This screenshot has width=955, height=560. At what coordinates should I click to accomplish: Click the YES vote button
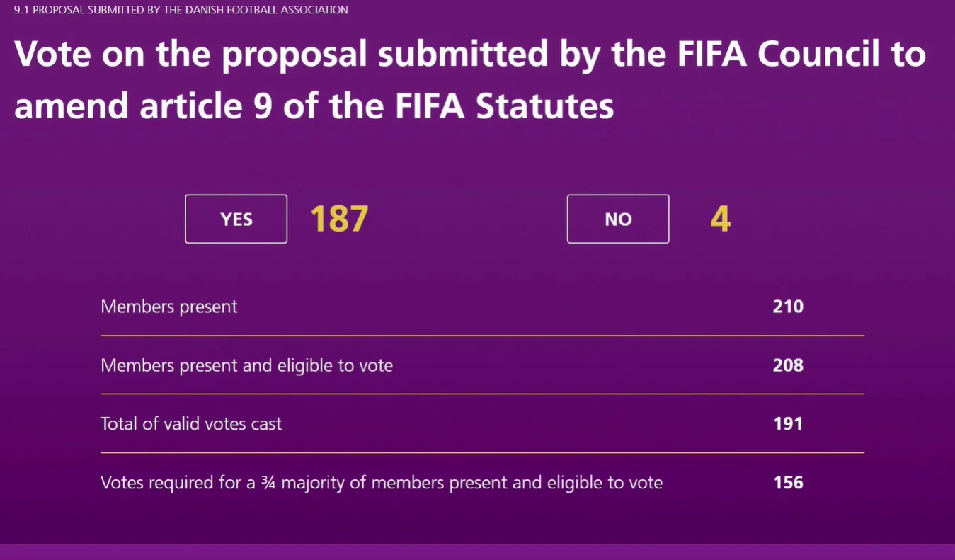(236, 219)
